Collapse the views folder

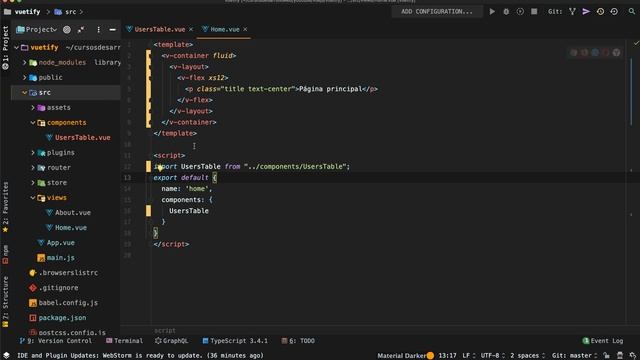[x=33, y=198]
